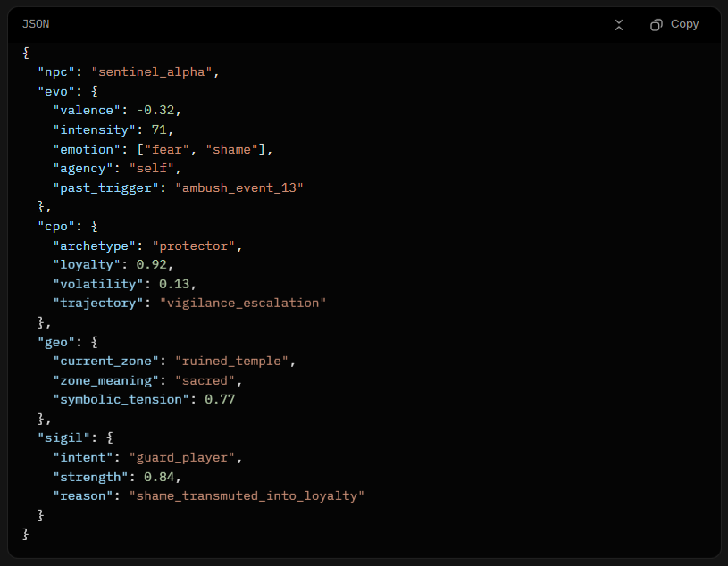Collapse the code block with the chevrons icon
Screen dimensions: 728x566
(x=619, y=25)
